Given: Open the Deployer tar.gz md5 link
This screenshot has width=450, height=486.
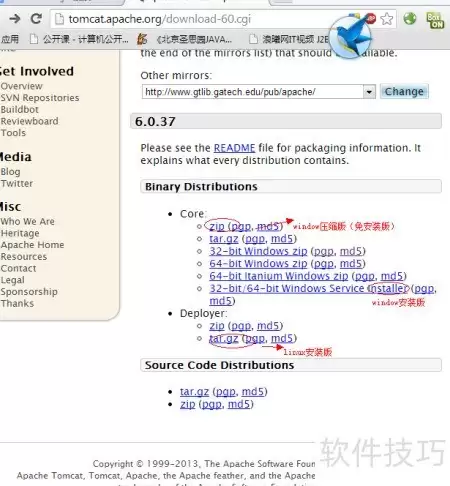Looking at the screenshot, I should point(282,338).
